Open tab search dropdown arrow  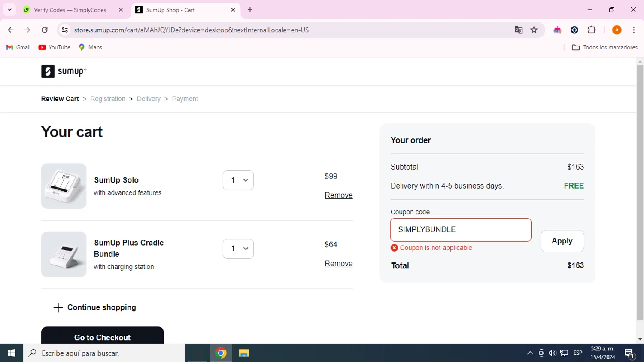point(9,10)
